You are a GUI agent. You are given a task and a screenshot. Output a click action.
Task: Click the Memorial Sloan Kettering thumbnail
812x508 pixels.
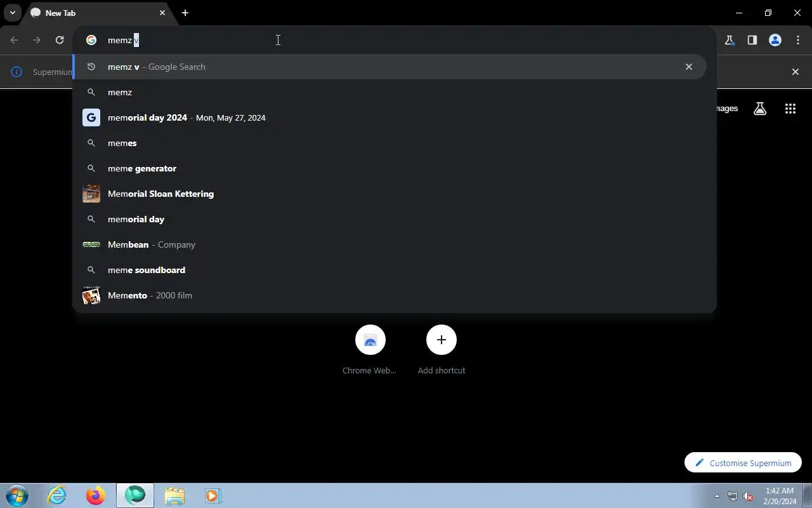point(91,194)
